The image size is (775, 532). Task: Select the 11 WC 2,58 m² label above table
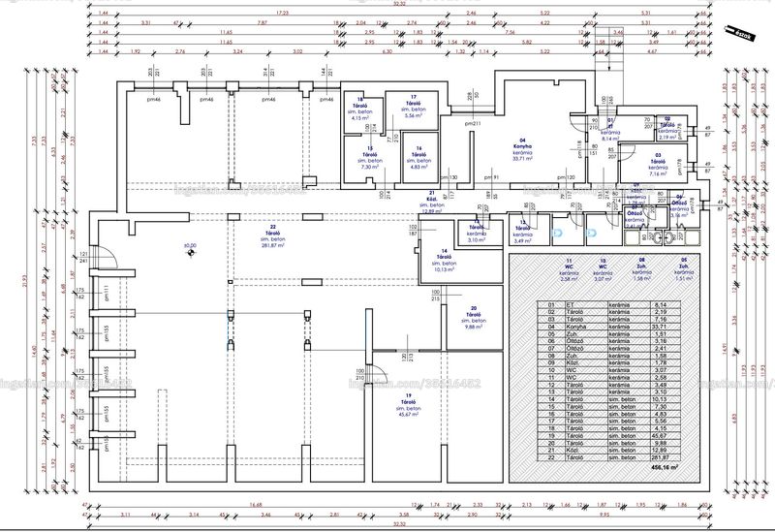(x=569, y=269)
